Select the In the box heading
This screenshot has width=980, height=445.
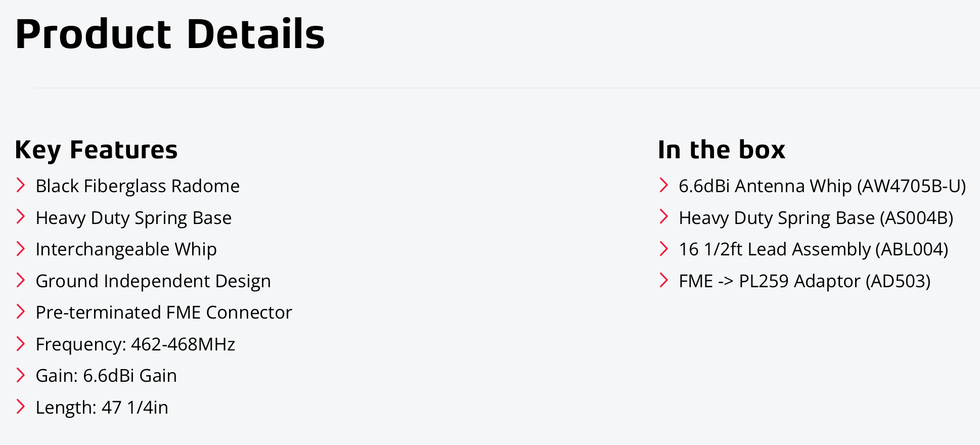point(722,150)
